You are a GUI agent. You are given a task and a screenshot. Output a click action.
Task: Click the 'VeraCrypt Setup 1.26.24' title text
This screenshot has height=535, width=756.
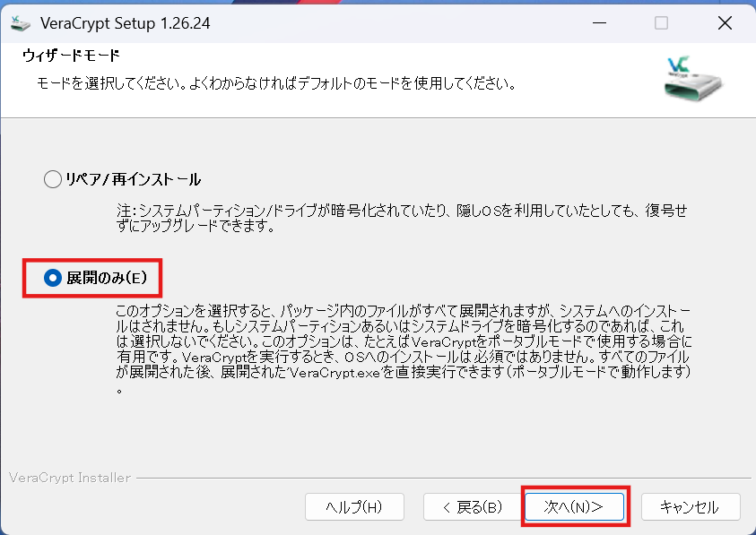(x=126, y=23)
